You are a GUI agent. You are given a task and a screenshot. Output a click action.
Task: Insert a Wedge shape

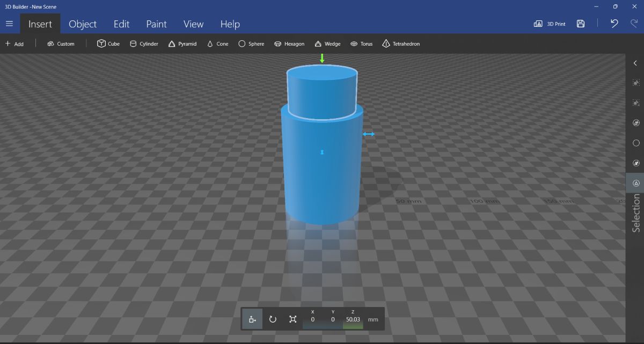pyautogui.click(x=327, y=43)
